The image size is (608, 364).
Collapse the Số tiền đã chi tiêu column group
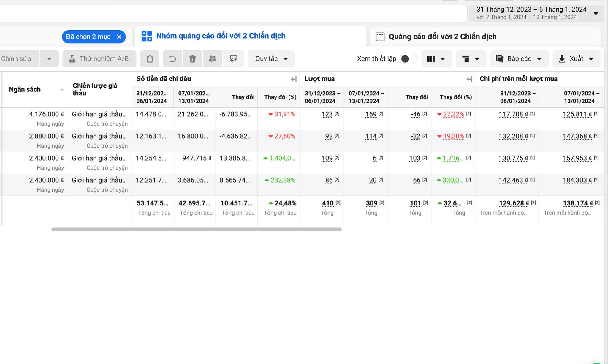tap(294, 79)
